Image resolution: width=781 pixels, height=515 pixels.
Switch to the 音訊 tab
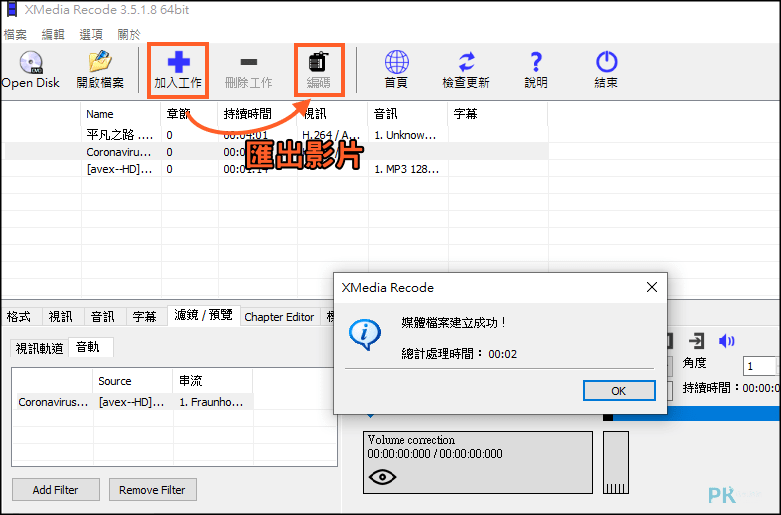[103, 316]
